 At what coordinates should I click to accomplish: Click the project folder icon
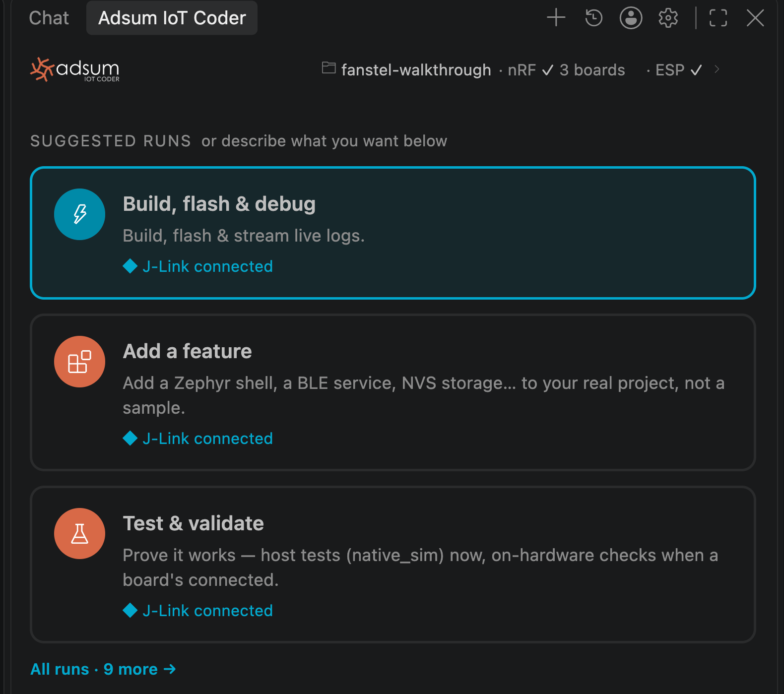[x=328, y=67]
